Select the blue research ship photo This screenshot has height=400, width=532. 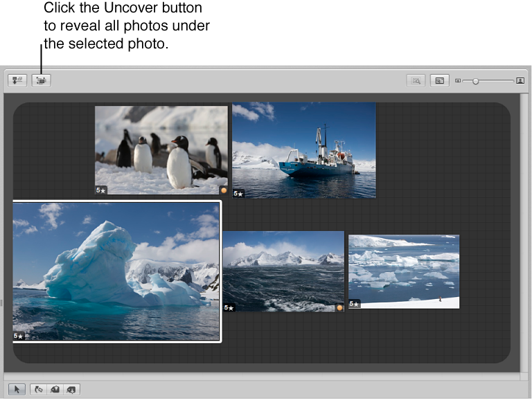pos(304,150)
